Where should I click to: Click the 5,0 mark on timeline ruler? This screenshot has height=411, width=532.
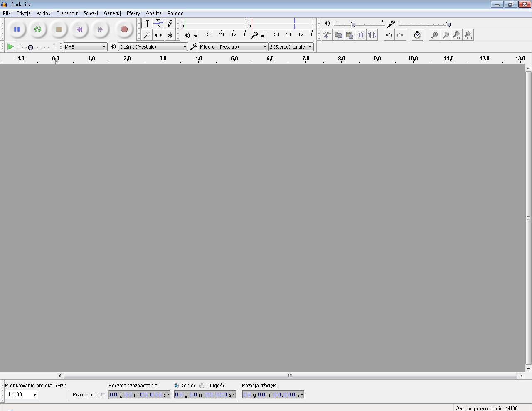[x=234, y=59]
